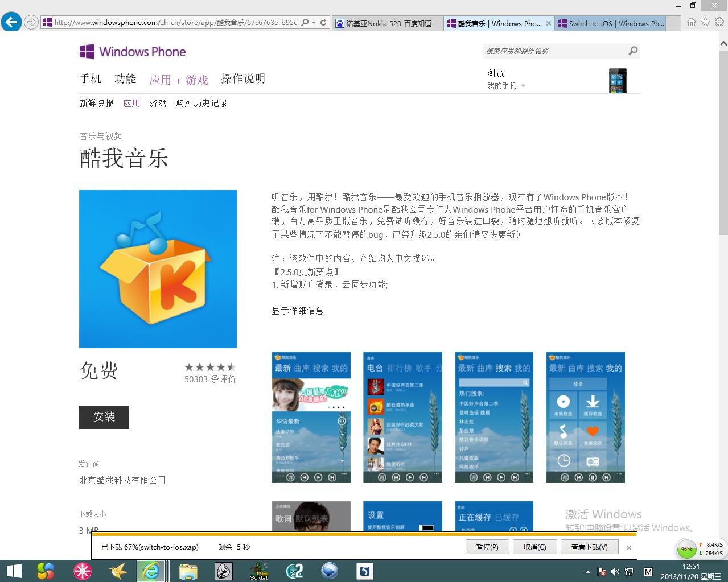Open 购买历史记录 link
Image resolution: width=728 pixels, height=582 pixels.
[201, 103]
